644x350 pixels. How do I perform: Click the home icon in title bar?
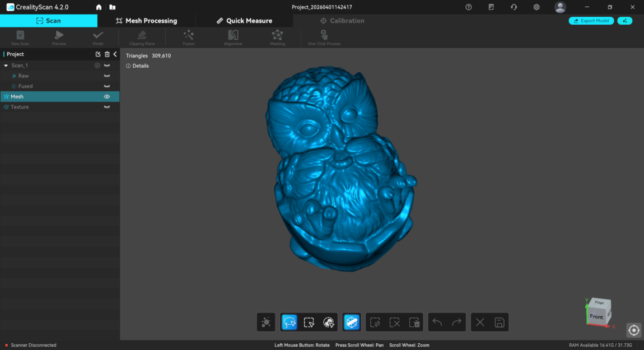pos(99,7)
